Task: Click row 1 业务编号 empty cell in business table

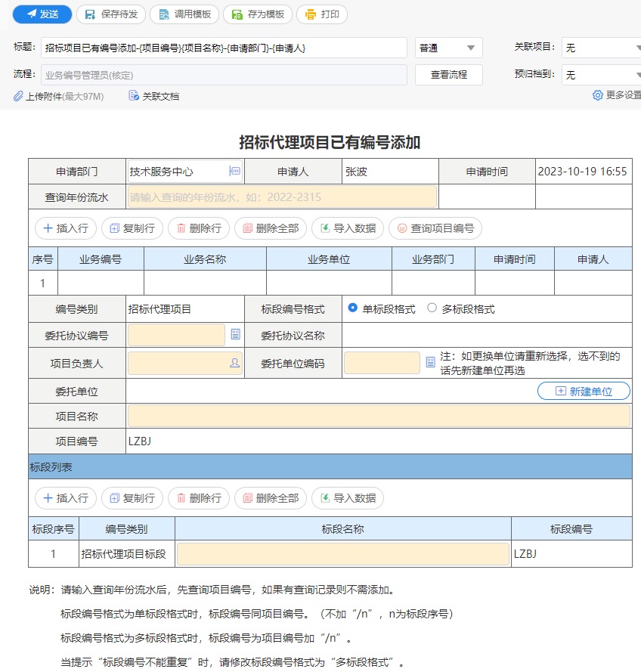Action: pyautogui.click(x=101, y=283)
